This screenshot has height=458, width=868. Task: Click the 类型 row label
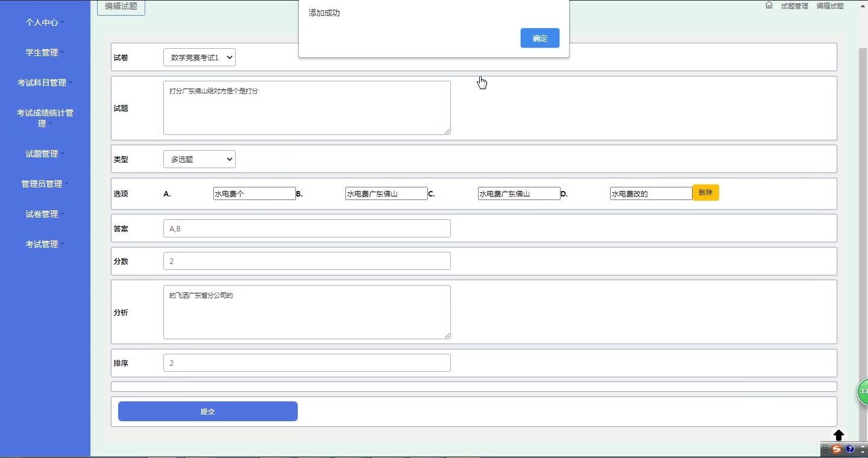[121, 159]
